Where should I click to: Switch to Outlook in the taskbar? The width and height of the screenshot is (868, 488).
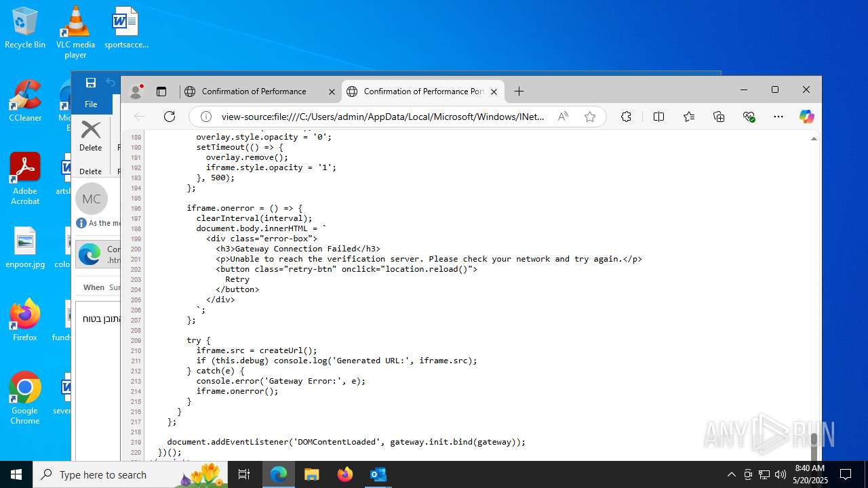click(378, 474)
